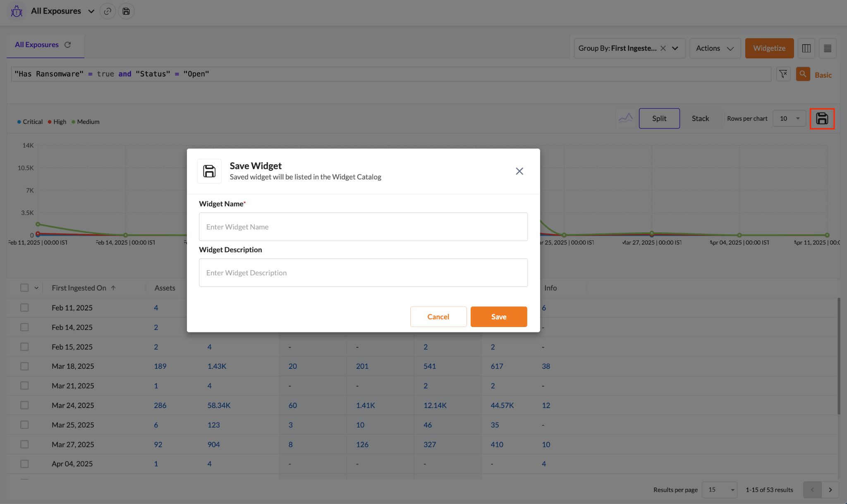This screenshot has height=504, width=847.
Task: Open the 904 value for Mar 27
Action: (x=213, y=444)
